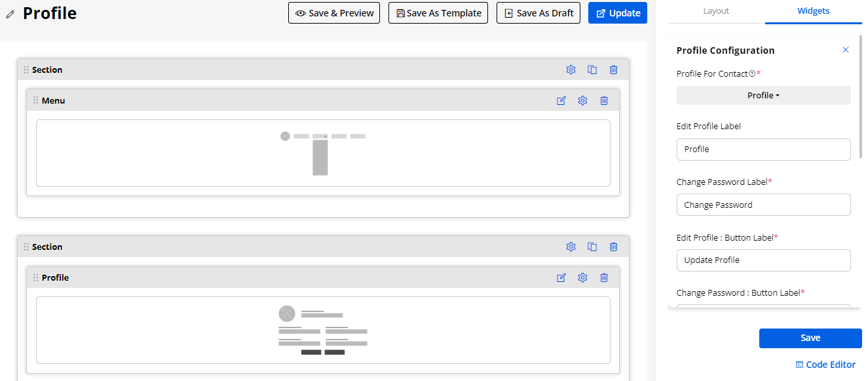Grab the Menu widget drag handle
Screen dimensions: 868x381
[x=35, y=100]
